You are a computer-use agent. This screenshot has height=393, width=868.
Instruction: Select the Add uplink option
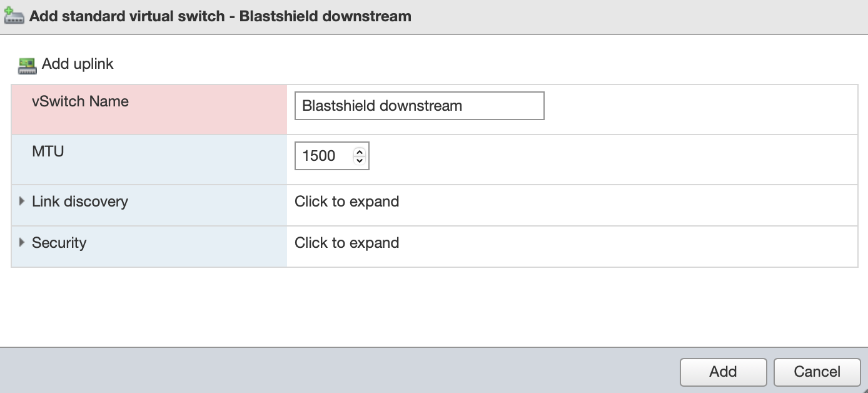coord(77,64)
